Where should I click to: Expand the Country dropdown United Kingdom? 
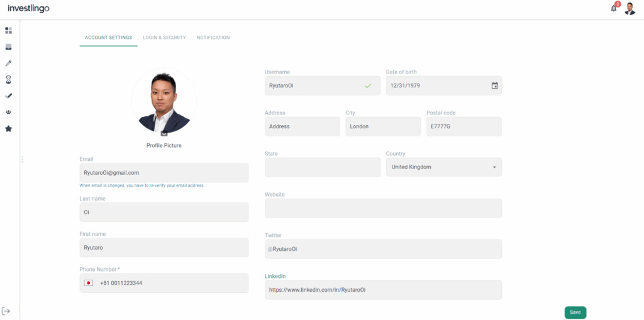pos(443,167)
